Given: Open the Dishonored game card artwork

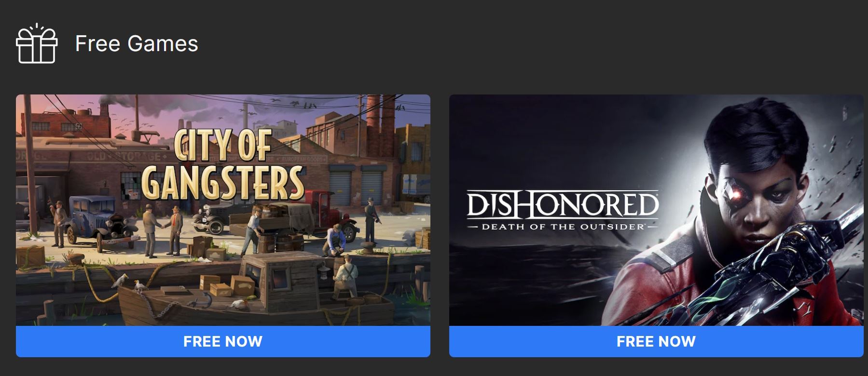Looking at the screenshot, I should point(656,210).
